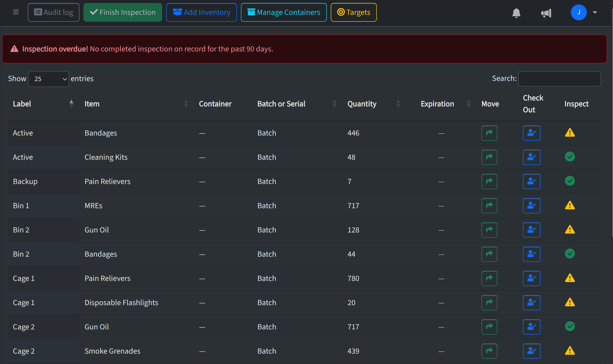Mark Bin 2 Gun Oil as inspected
The image size is (613, 364).
pyautogui.click(x=570, y=230)
